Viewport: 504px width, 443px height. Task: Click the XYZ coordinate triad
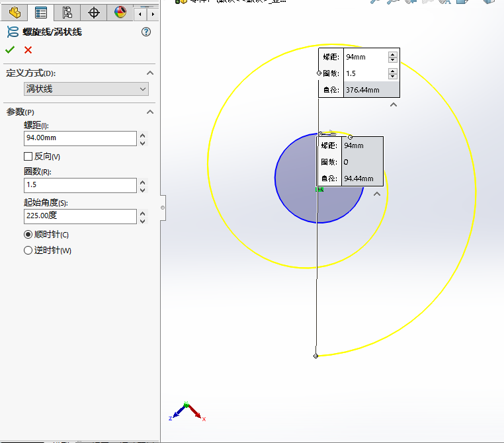pyautogui.click(x=187, y=411)
